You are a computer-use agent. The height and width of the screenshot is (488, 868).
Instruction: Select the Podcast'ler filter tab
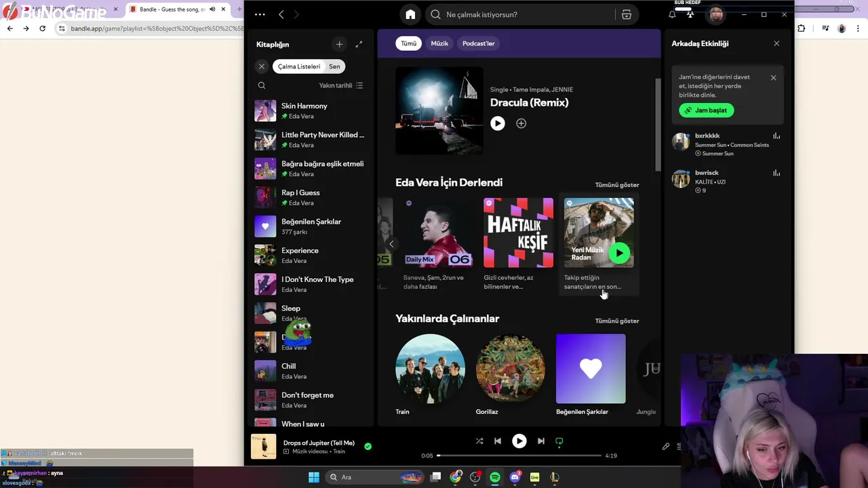[x=479, y=43]
